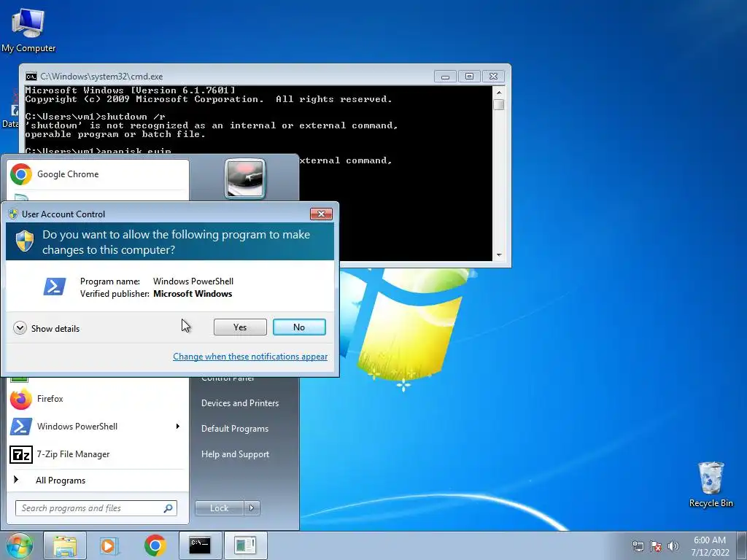This screenshot has width=747, height=560.
Task: Click Microsoft Windows verified publisher text
Action: pyautogui.click(x=193, y=294)
